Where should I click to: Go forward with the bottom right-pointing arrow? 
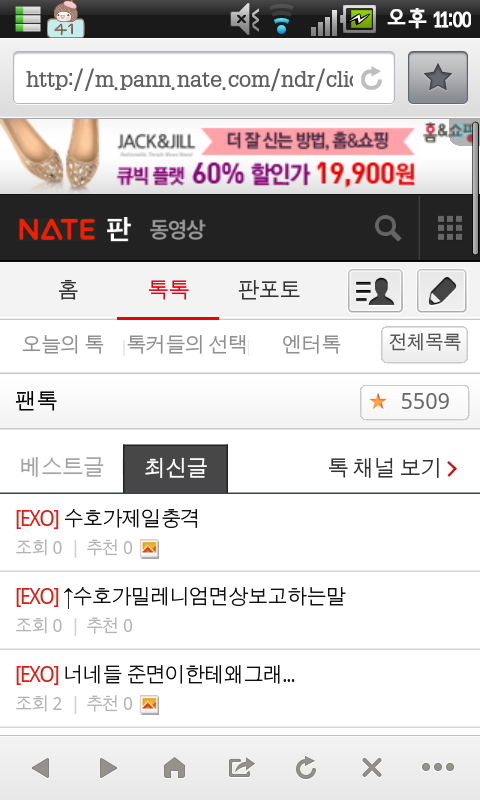[108, 767]
